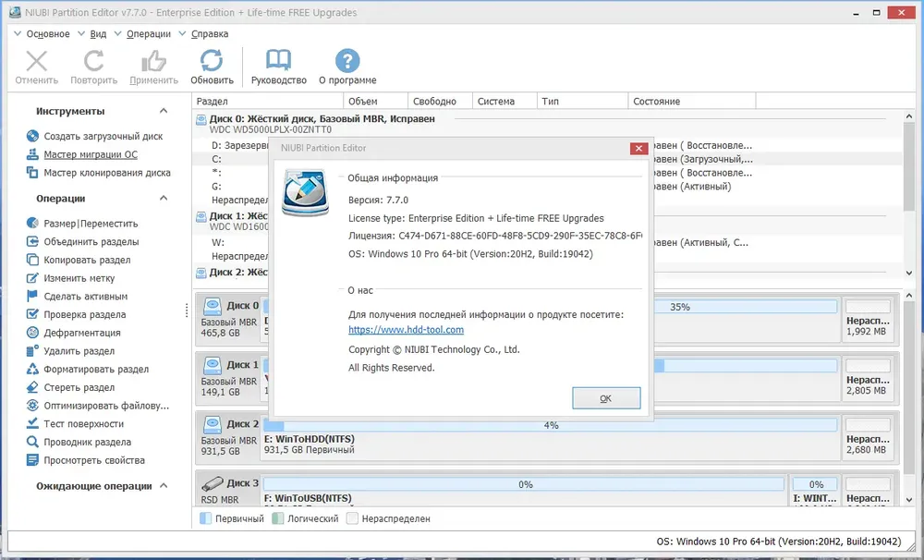The width and height of the screenshot is (924, 560).
Task: Close the NIUBI Partition Editor dialog
Action: [x=638, y=149]
